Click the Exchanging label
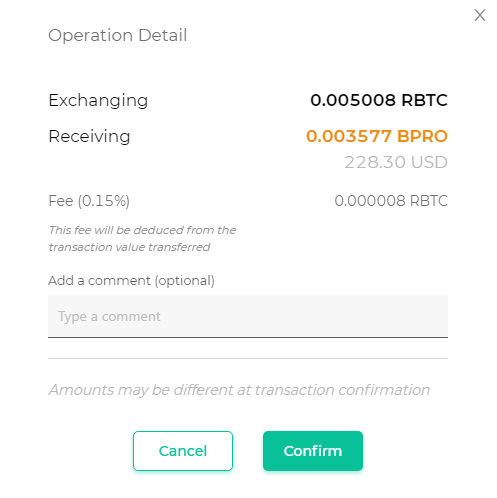This screenshot has width=497, height=498. click(98, 100)
